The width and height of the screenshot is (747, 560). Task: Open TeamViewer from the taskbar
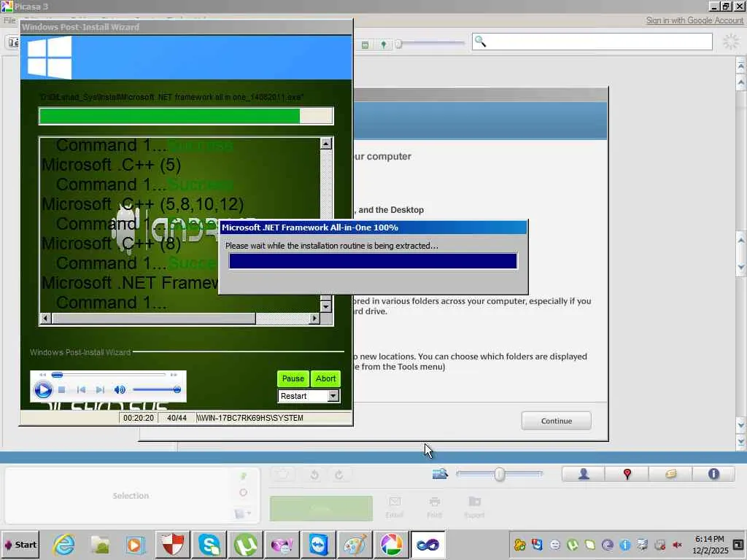[319, 545]
